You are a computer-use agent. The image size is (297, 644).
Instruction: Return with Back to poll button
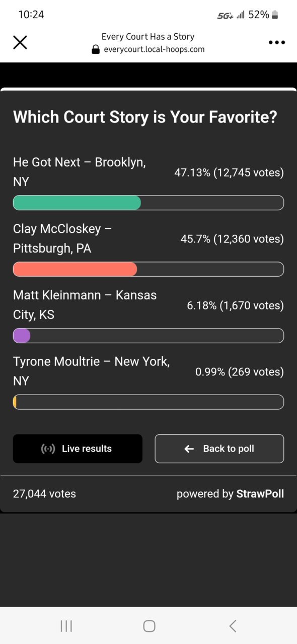(219, 448)
